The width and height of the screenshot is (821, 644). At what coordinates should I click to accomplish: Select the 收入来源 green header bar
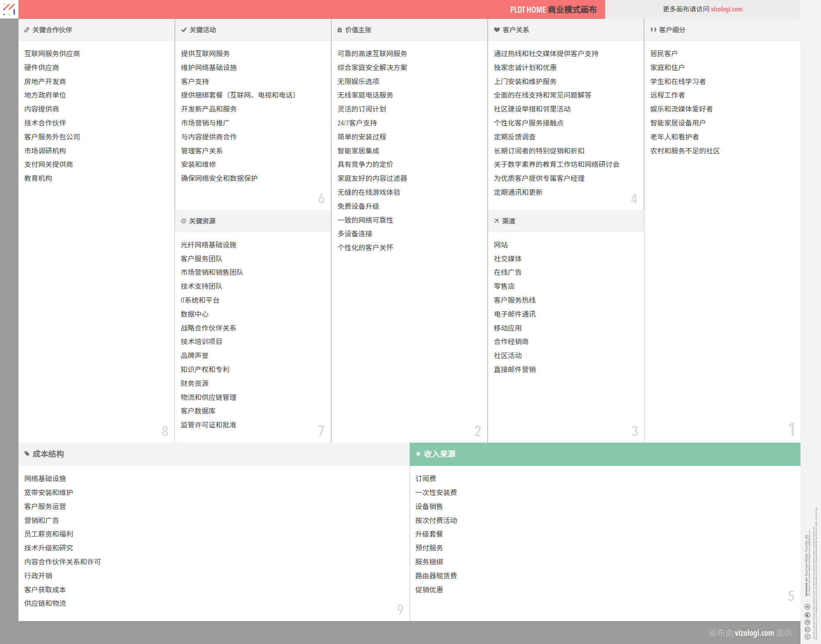coord(605,454)
